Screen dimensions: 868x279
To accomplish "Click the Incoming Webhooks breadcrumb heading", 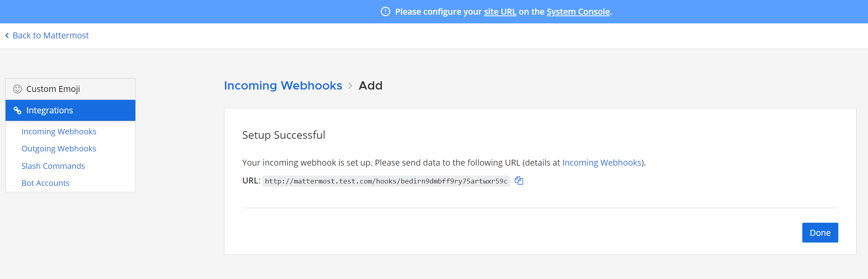I will [283, 86].
